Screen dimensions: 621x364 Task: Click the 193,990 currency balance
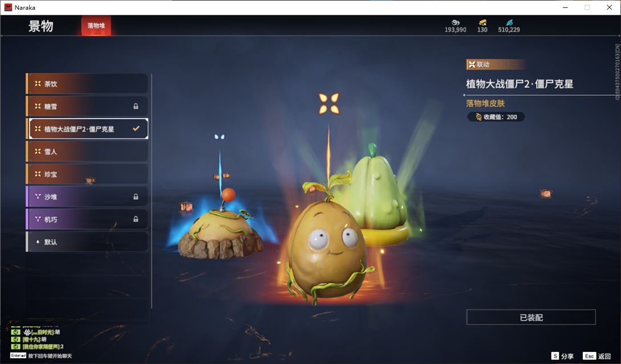click(456, 30)
